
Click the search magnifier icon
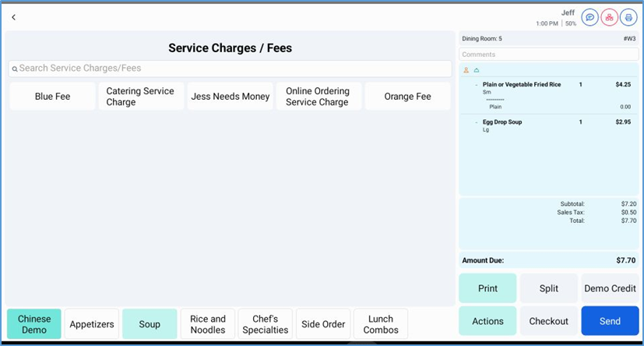click(x=14, y=69)
